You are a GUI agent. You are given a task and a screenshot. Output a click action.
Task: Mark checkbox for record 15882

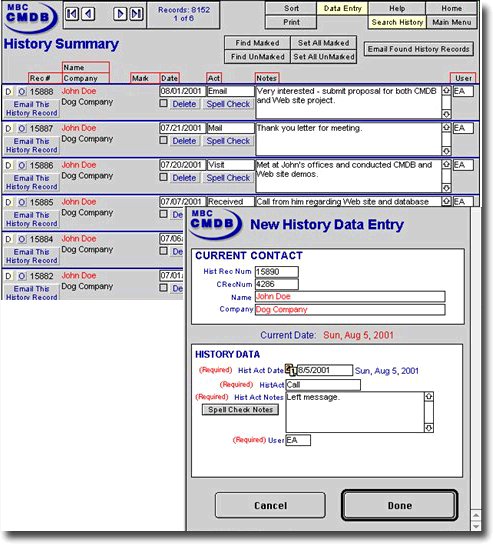[x=163, y=288]
